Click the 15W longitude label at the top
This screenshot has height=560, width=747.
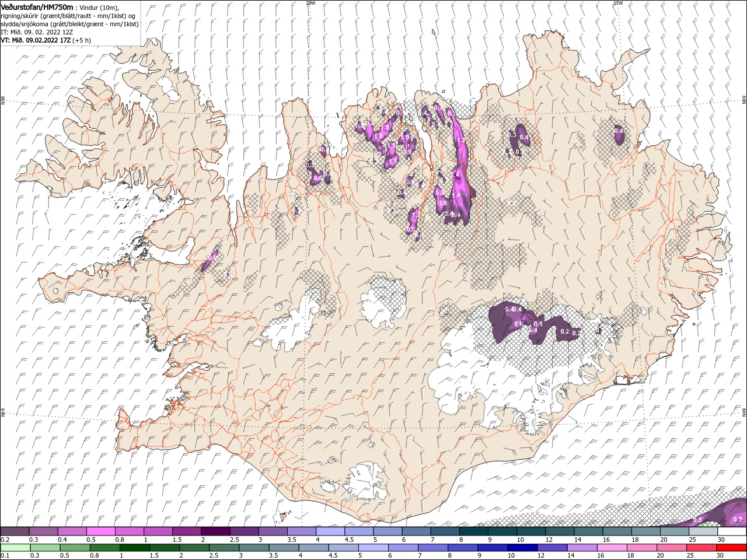(618, 3)
